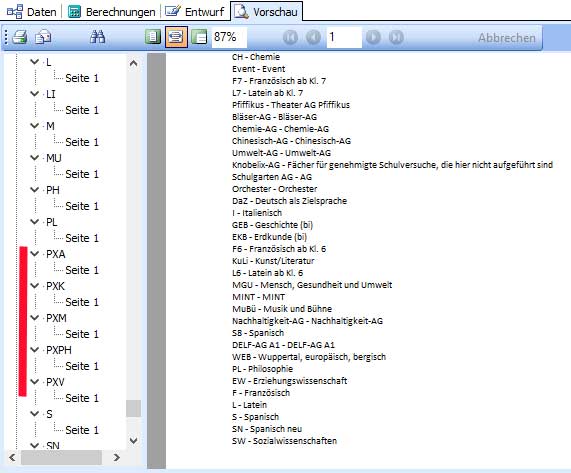Go to the next page button
Viewport: 571px width, 473px height.
[373, 37]
